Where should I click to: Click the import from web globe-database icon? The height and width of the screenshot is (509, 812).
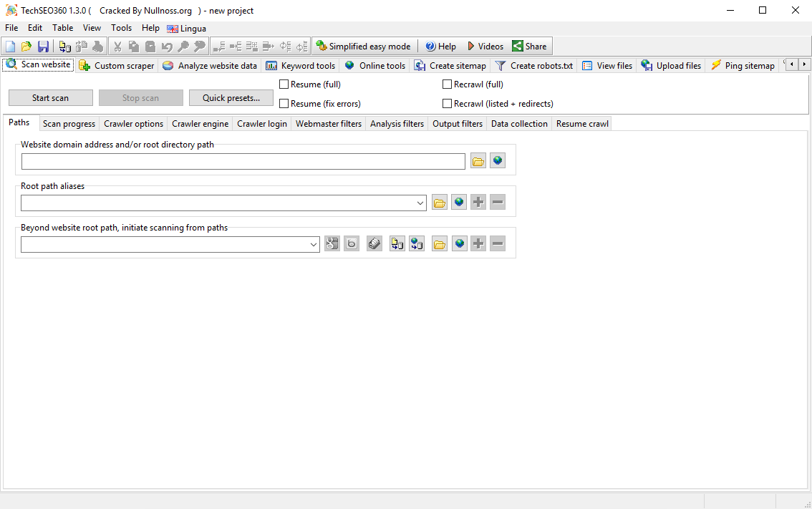click(417, 243)
